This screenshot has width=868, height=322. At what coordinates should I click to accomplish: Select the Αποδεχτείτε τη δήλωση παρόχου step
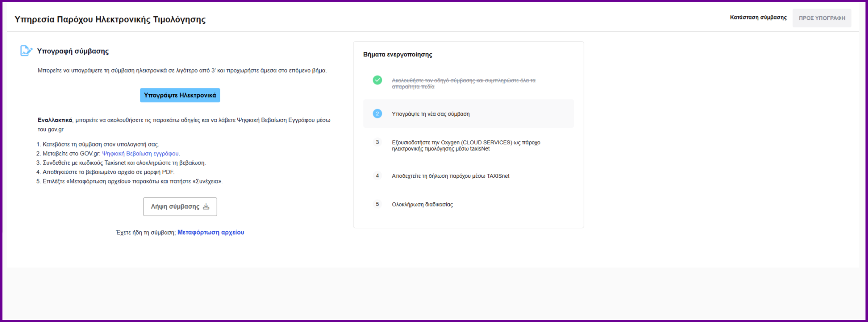(451, 176)
